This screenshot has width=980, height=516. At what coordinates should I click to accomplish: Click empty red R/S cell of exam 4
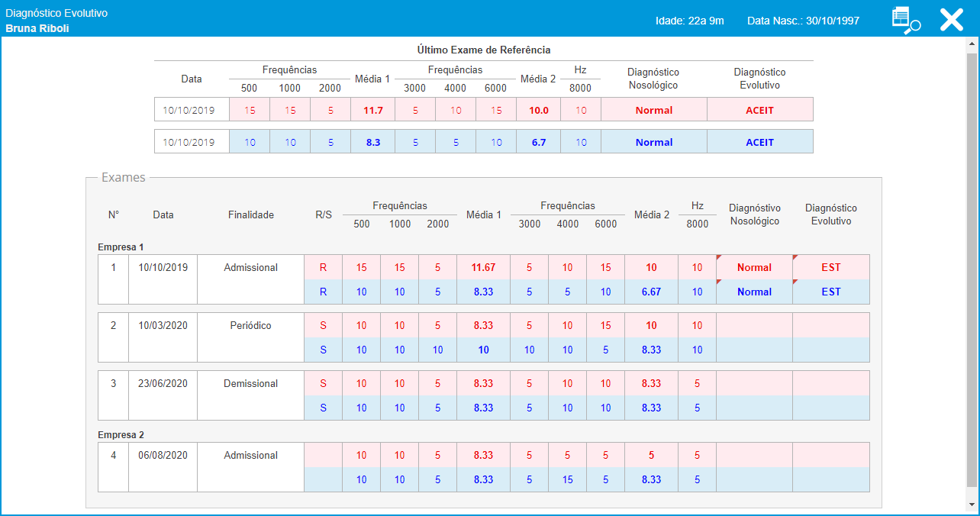(323, 456)
